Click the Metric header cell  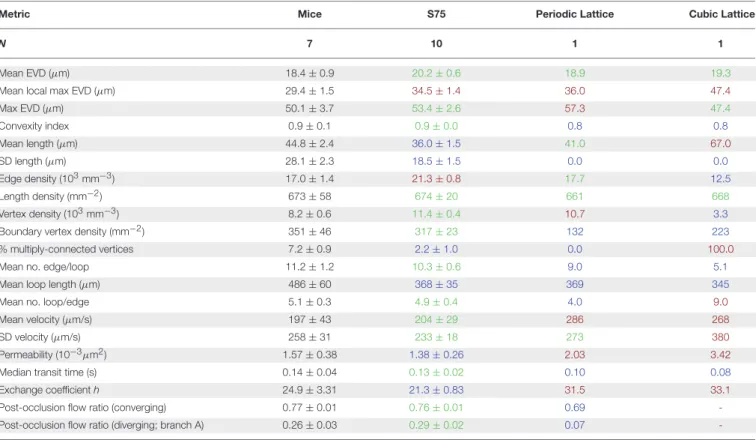[x=14, y=14]
